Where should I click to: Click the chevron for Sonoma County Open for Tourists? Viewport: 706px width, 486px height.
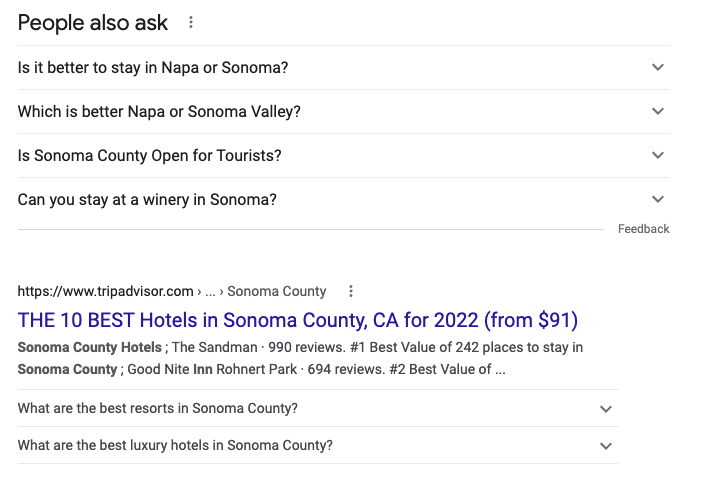coord(657,156)
